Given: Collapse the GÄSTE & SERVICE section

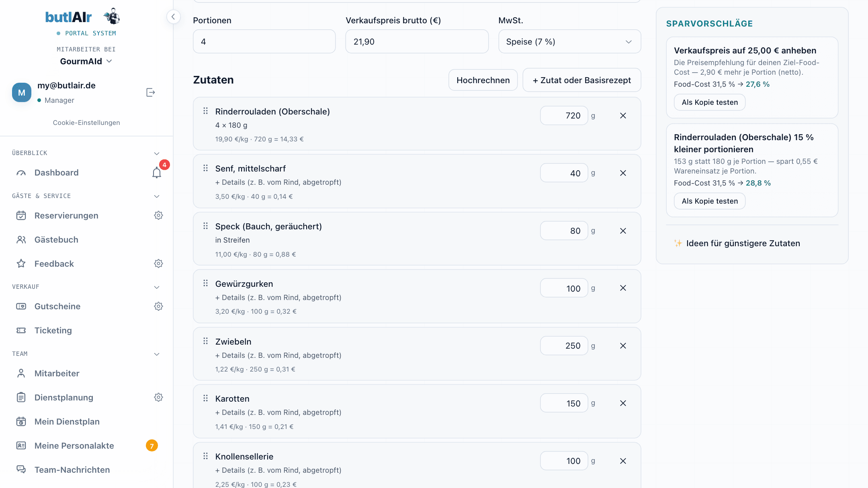Looking at the screenshot, I should 157,196.
